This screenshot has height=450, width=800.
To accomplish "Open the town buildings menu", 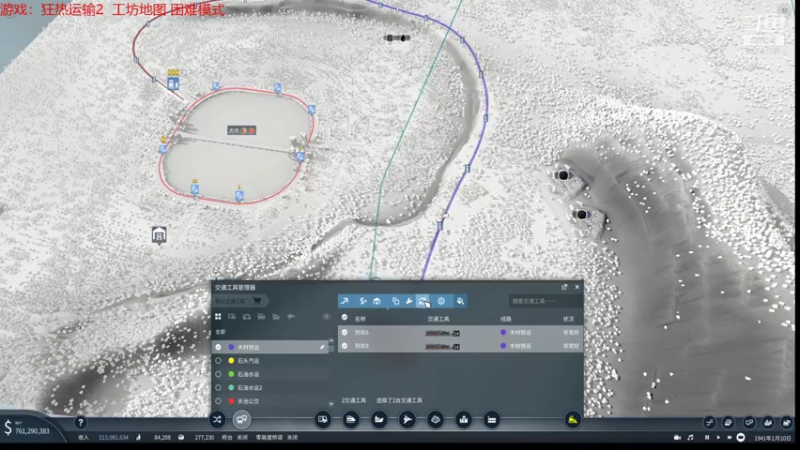I will pos(463,420).
